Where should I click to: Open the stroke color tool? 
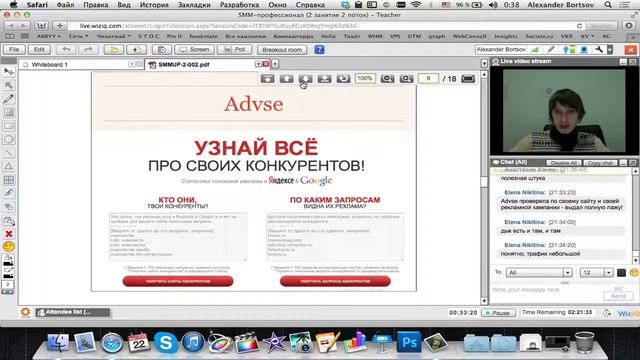coord(8,273)
